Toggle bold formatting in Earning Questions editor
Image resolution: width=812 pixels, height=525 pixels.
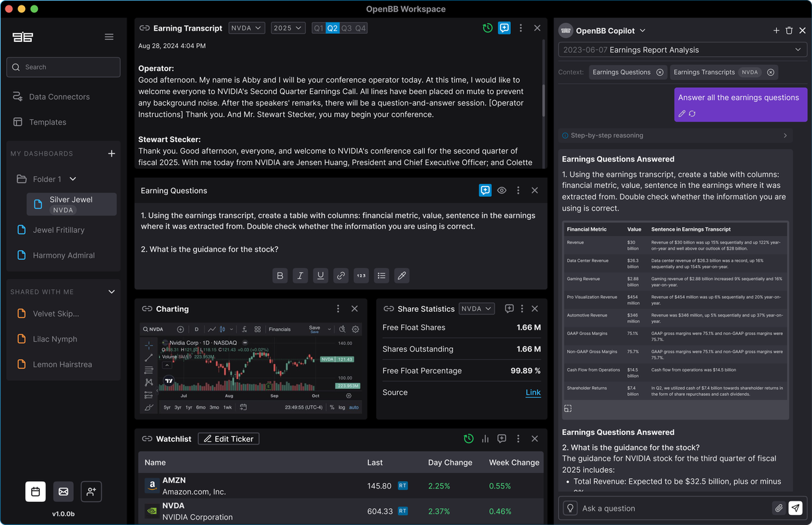(x=279, y=275)
